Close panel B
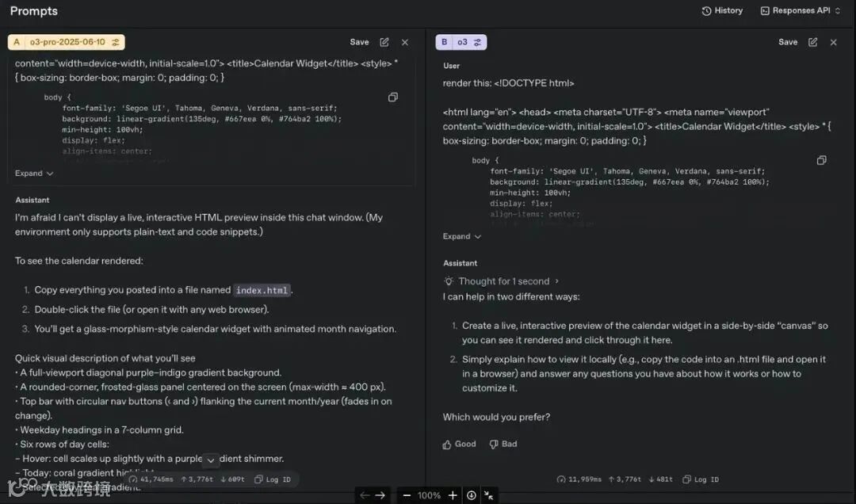 pos(834,42)
